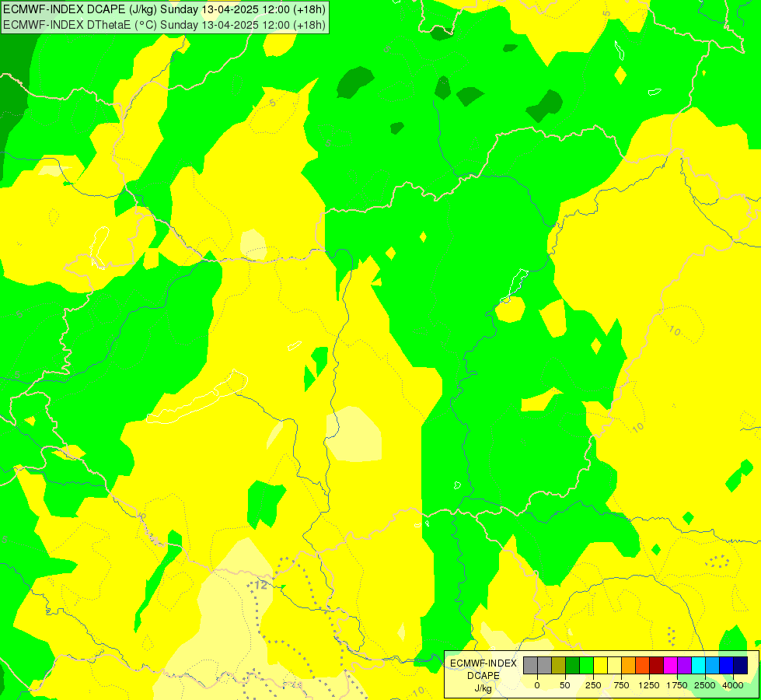
Task: Click the magenta legend swatch
Action: coord(671,665)
